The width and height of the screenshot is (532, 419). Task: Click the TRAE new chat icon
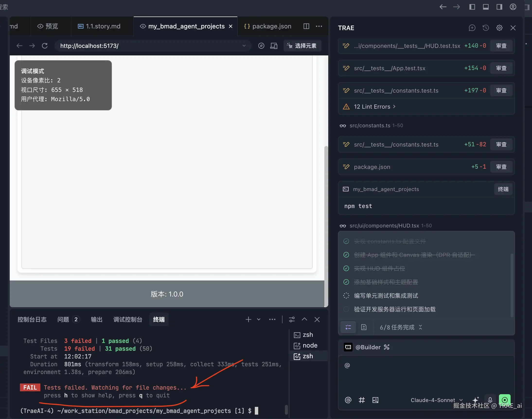click(x=472, y=28)
